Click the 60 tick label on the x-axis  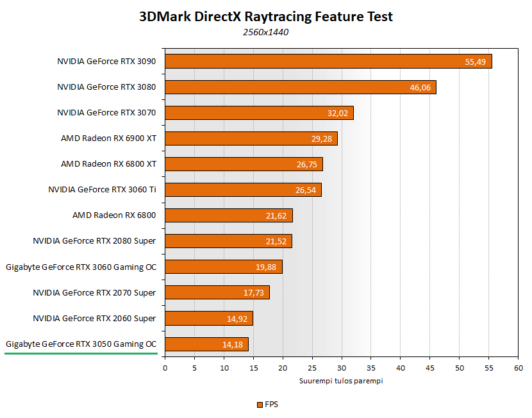tap(519, 368)
